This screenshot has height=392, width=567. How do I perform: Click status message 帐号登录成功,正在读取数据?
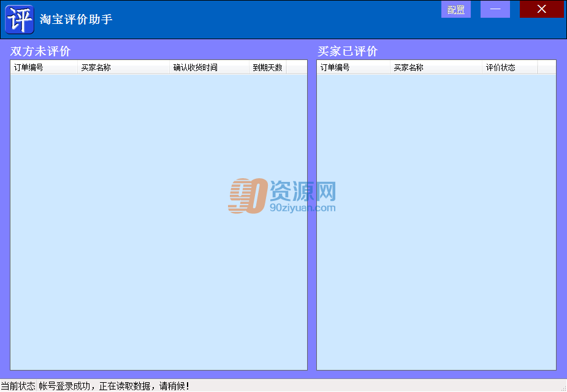[x=113, y=386]
